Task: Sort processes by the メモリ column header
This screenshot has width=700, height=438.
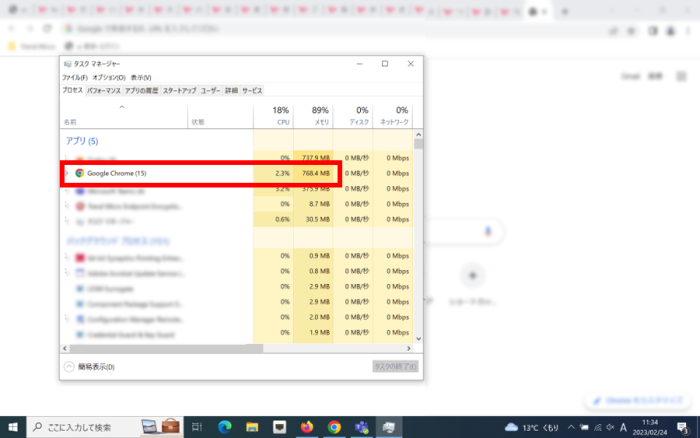Action: (x=320, y=115)
